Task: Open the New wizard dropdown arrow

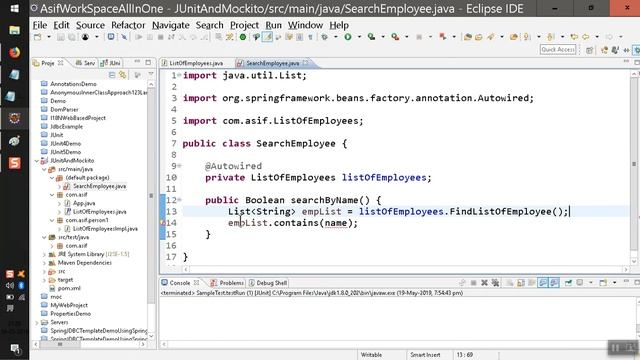Action: click(x=49, y=37)
